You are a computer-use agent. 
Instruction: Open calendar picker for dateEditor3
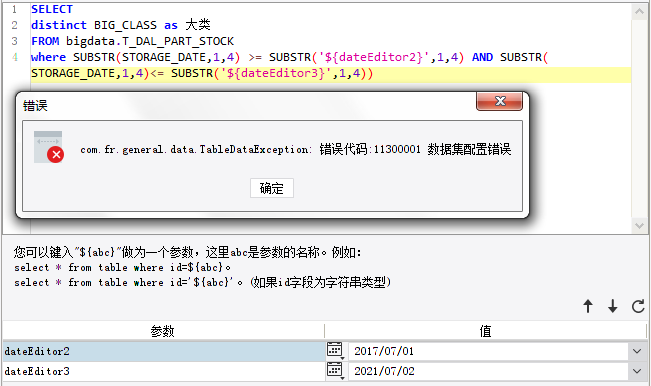click(335, 370)
